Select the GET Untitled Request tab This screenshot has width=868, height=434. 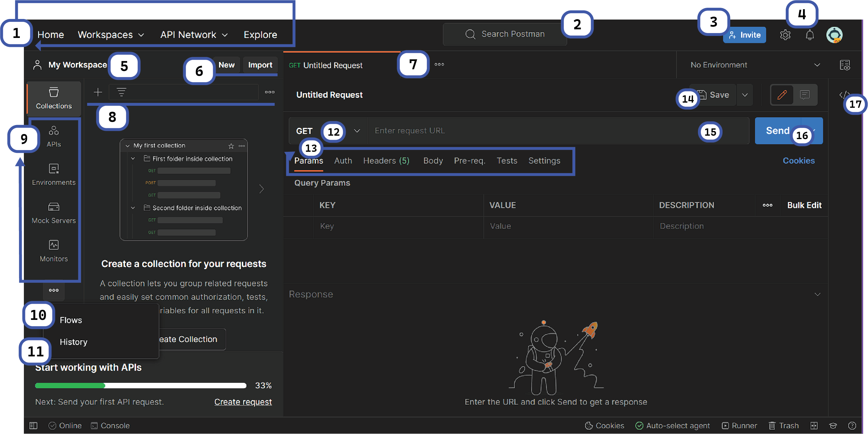coord(341,65)
